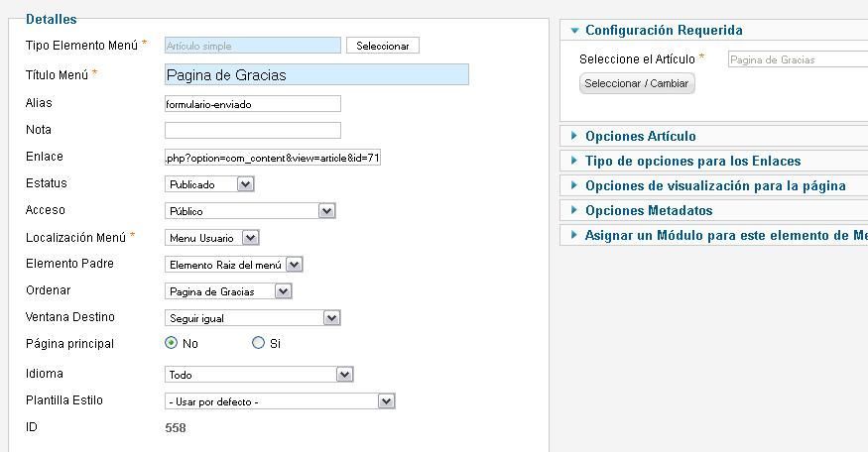
Task: Open the Plantilla Estilo dropdown
Action: click(x=280, y=401)
